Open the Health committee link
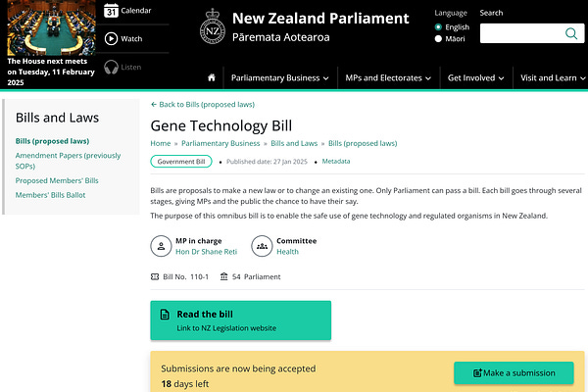The image size is (588, 392). (x=287, y=252)
